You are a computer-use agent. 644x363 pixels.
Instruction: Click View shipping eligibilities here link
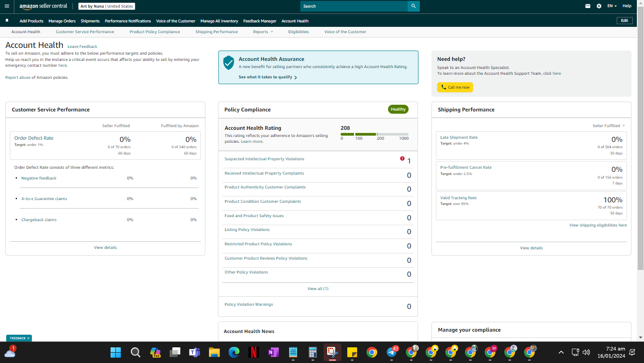pyautogui.click(x=598, y=225)
